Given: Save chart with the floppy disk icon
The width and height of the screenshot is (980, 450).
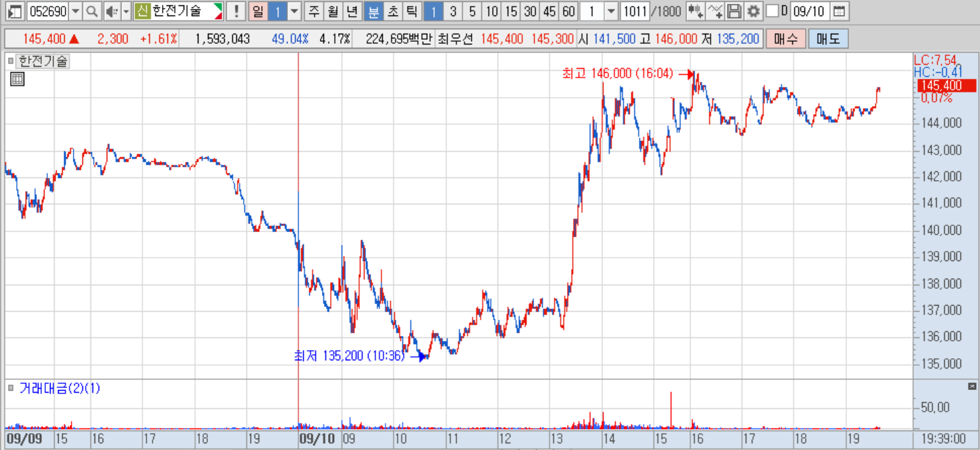Looking at the screenshot, I should click(734, 11).
